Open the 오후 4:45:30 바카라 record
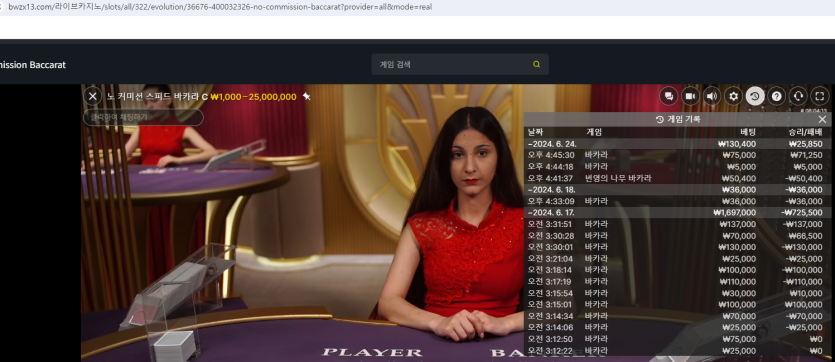The image size is (835, 362). pyautogui.click(x=677, y=155)
